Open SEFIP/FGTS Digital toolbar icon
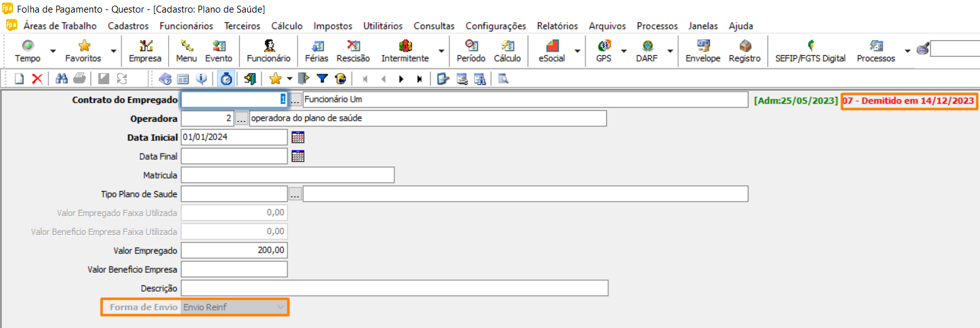 coord(811,51)
